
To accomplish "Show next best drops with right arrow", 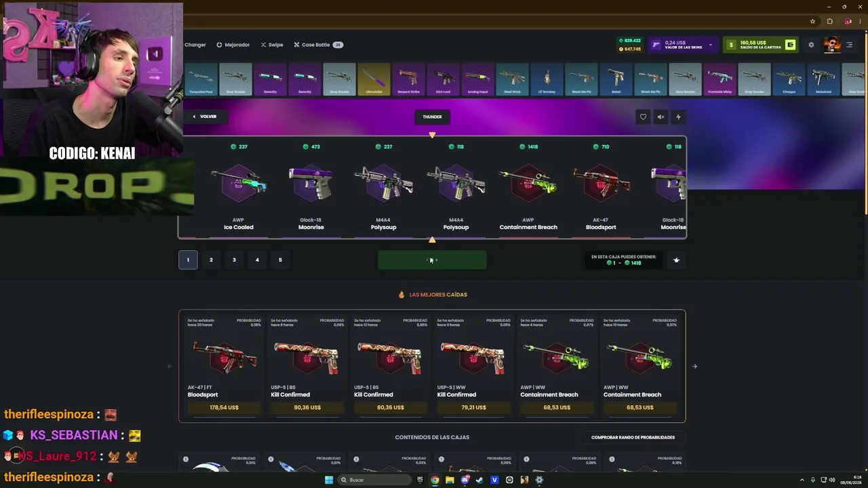I will click(694, 366).
